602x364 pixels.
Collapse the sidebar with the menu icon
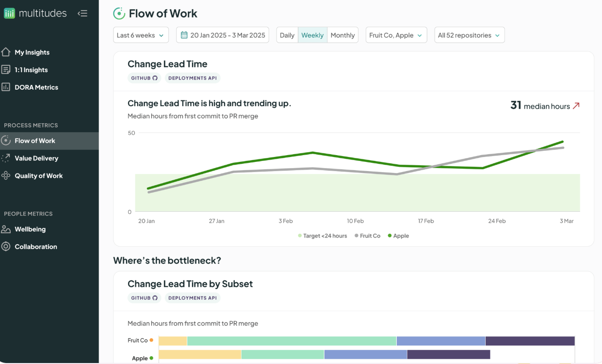pos(82,14)
